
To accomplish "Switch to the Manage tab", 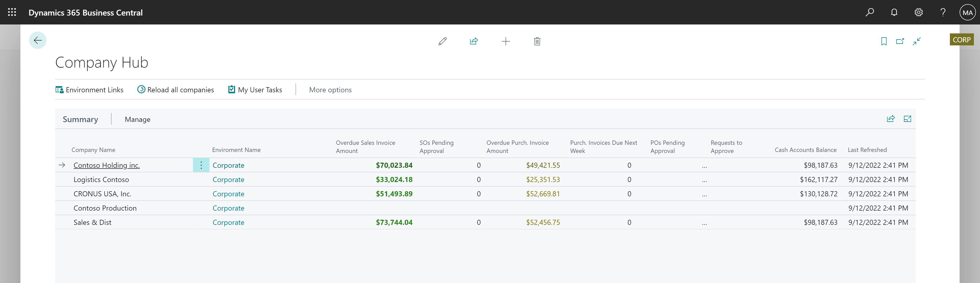I will (x=137, y=119).
